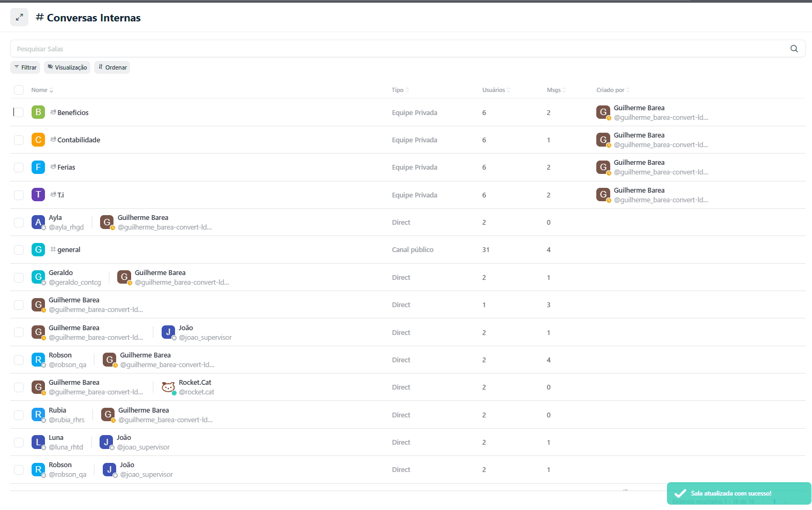Click '@geraldo_contcg' username text
This screenshot has width=812, height=510.
click(x=75, y=283)
